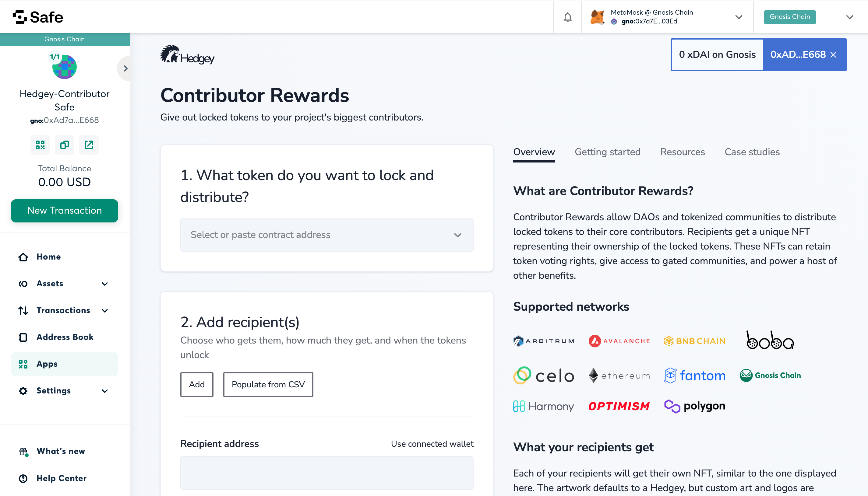Image resolution: width=868 pixels, height=496 pixels.
Task: Open Safe in block explorer icon
Action: [89, 145]
